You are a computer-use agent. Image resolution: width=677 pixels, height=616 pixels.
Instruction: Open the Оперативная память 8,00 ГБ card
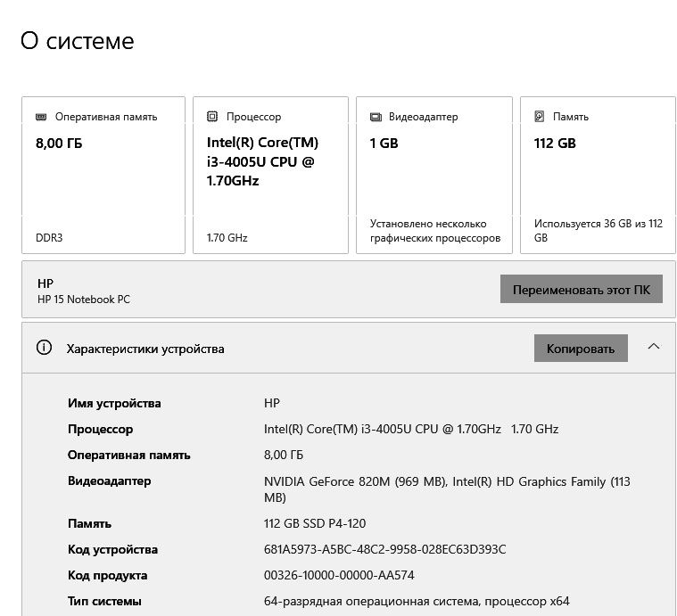(x=103, y=175)
